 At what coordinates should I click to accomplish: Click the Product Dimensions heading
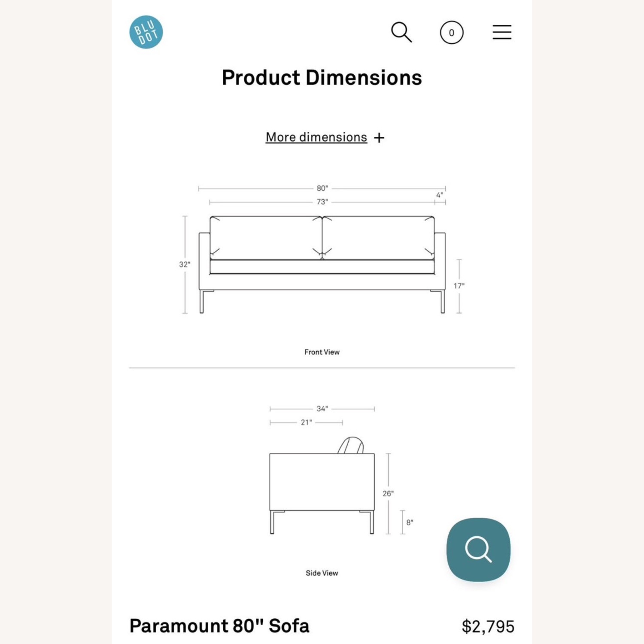pyautogui.click(x=322, y=78)
